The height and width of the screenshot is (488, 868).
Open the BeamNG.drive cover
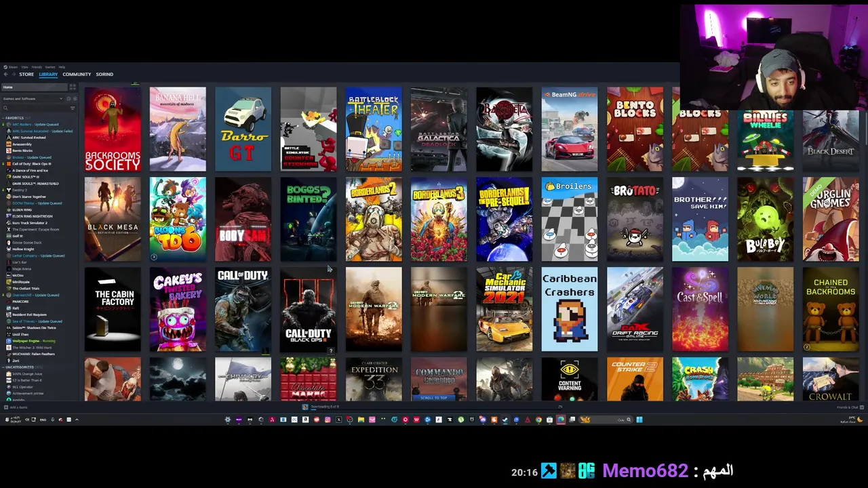coord(570,129)
